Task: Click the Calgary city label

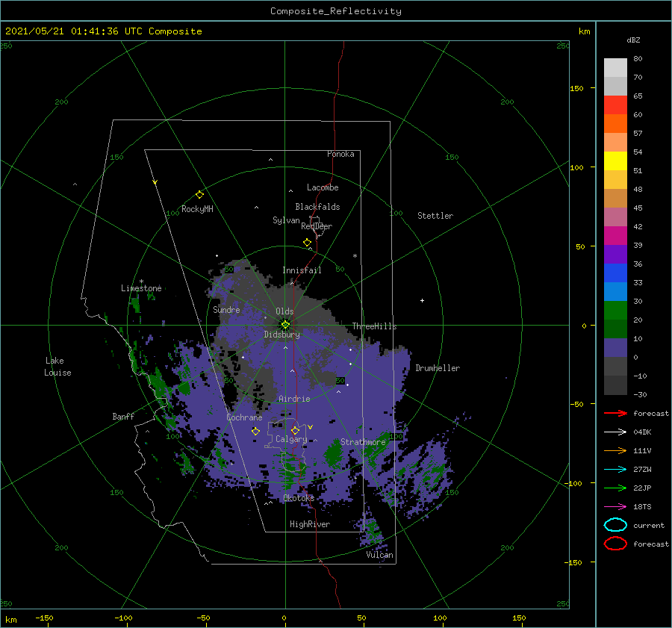Action: click(291, 439)
